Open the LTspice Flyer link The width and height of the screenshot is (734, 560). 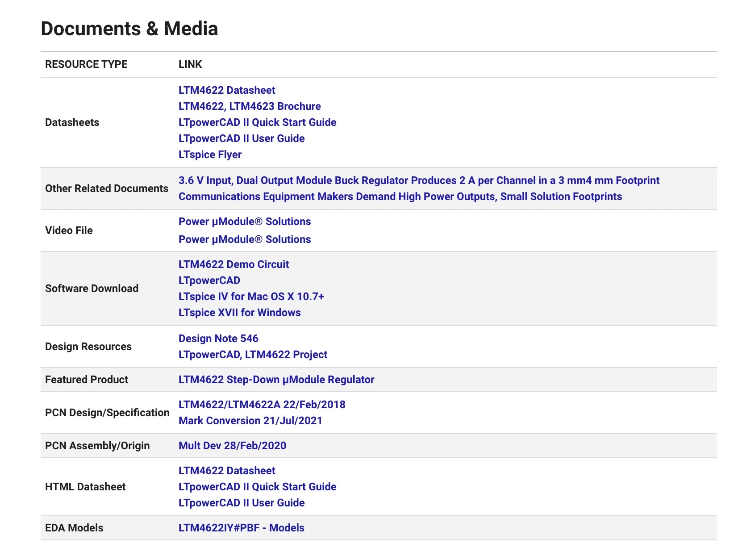tap(210, 155)
